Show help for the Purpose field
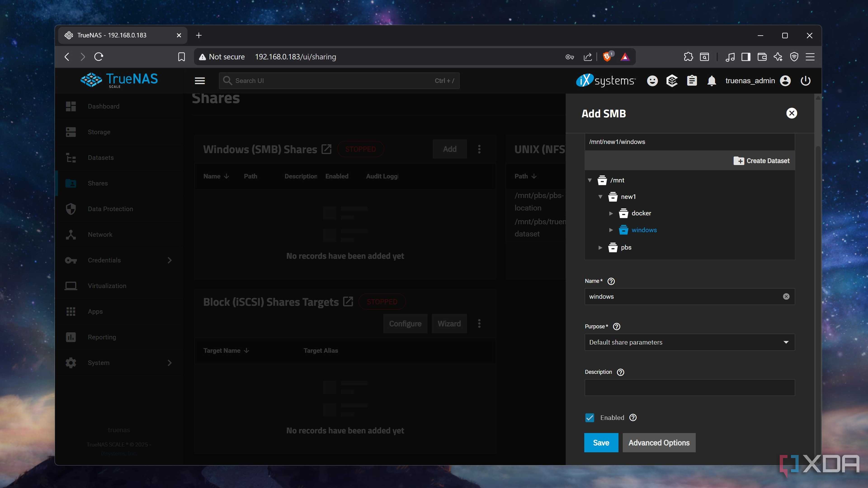The width and height of the screenshot is (868, 488). pos(617,327)
